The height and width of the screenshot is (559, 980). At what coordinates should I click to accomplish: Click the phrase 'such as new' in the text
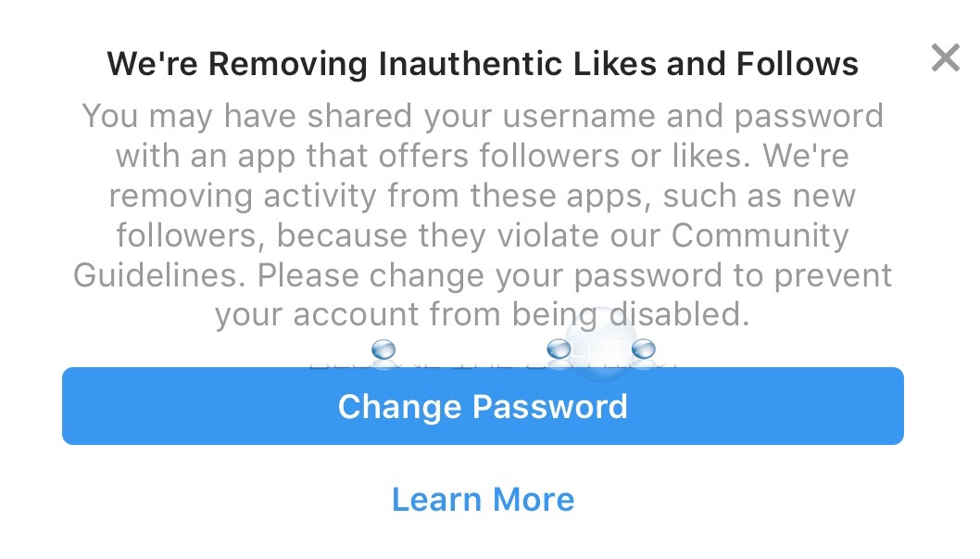(x=759, y=197)
